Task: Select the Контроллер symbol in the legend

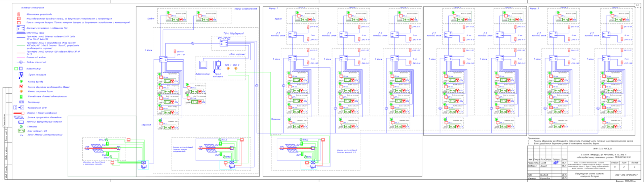Action: tap(21, 102)
